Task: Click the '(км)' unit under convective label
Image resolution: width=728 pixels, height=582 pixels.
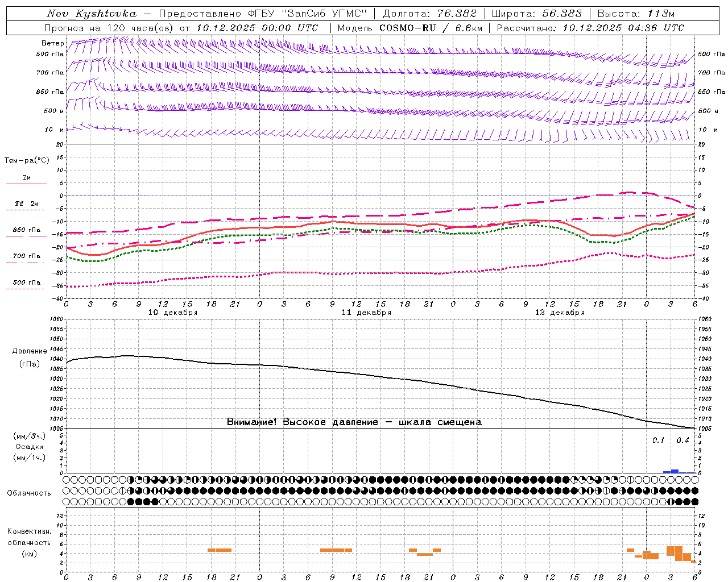Action: click(x=29, y=554)
